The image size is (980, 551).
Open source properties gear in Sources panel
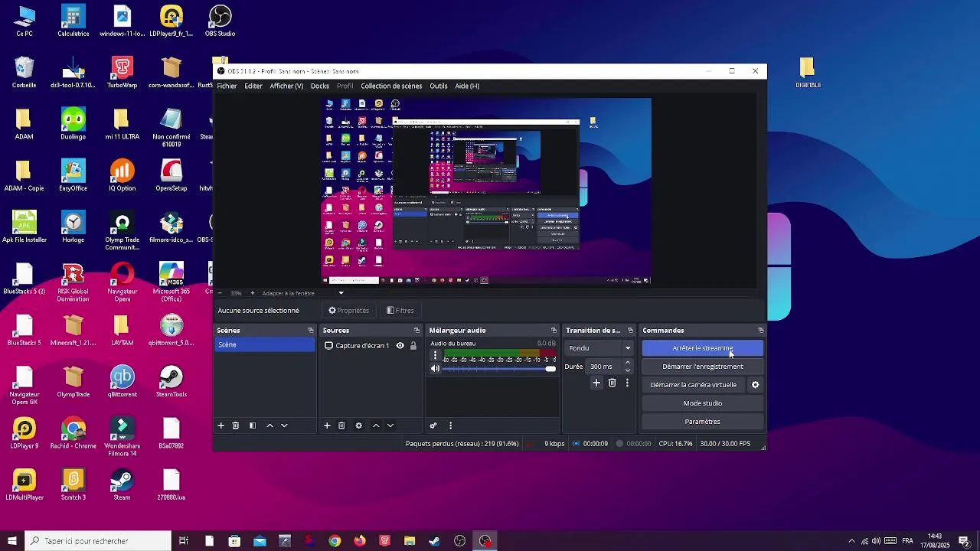(x=358, y=425)
